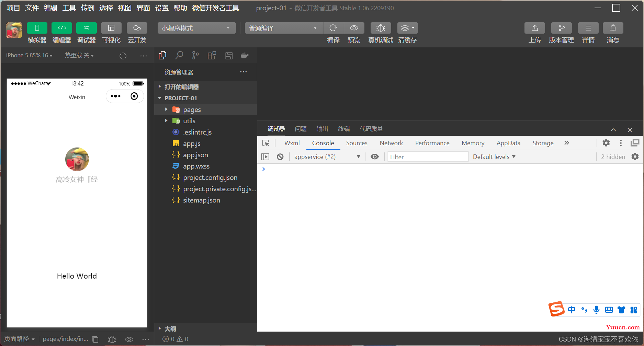This screenshot has height=346, width=644.
Task: Open the Network devtools tab
Action: coord(391,143)
